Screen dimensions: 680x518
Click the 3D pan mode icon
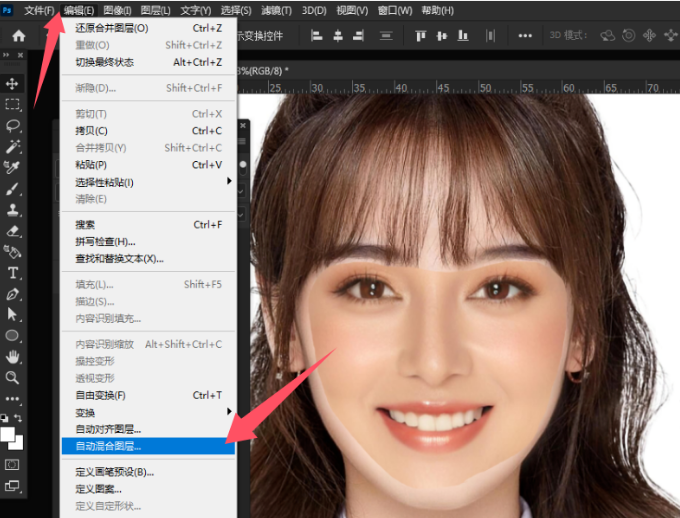click(x=649, y=36)
